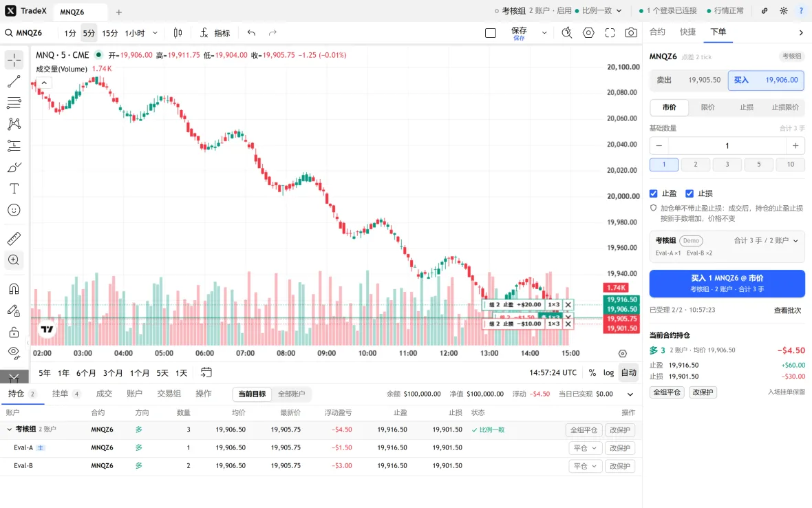812x508 pixels.
Task: Open chart settings hexagon icon
Action: coord(588,33)
